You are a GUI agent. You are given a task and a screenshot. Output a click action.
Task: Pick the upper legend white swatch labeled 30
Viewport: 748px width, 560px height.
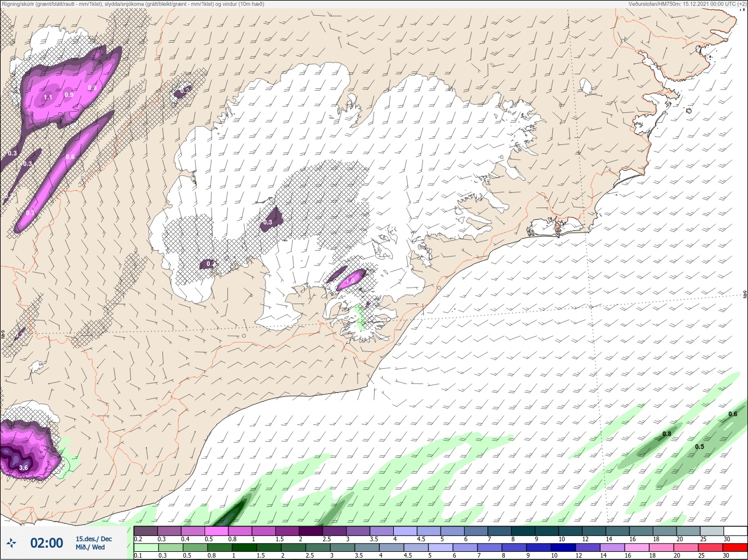(737, 531)
